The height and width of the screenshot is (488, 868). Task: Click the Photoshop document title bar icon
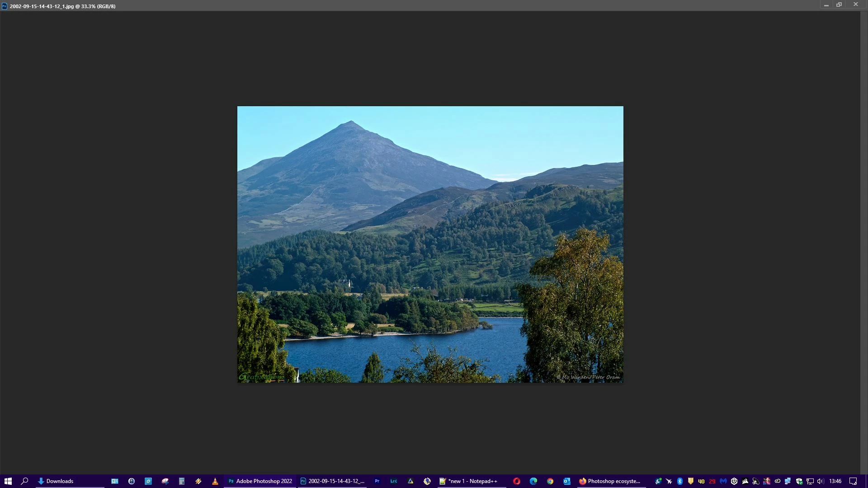click(5, 6)
